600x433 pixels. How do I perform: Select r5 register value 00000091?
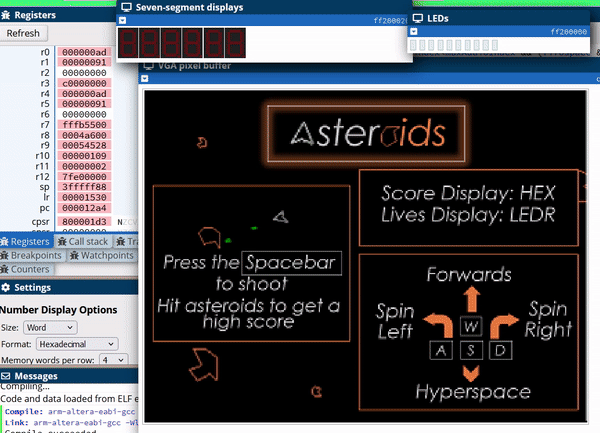[84, 104]
